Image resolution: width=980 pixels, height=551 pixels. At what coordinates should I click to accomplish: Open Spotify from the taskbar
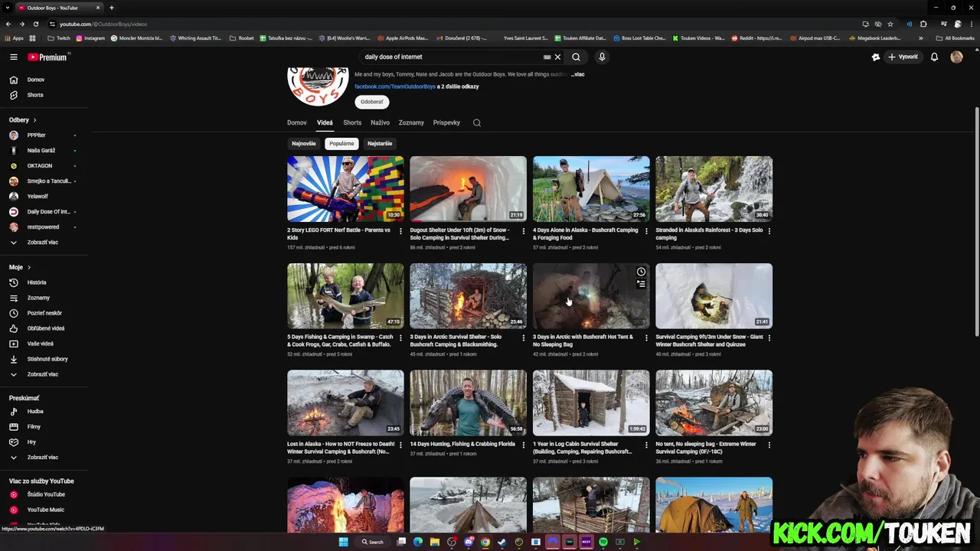[603, 542]
